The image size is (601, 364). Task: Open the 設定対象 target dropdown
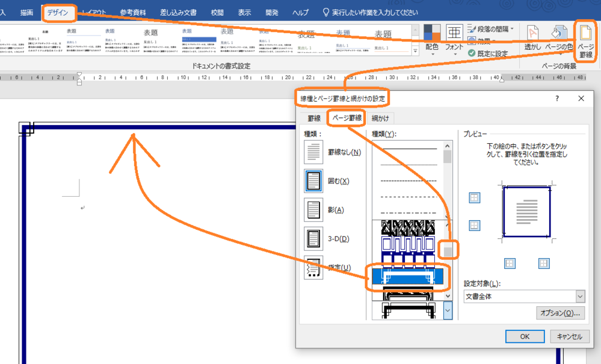point(579,296)
